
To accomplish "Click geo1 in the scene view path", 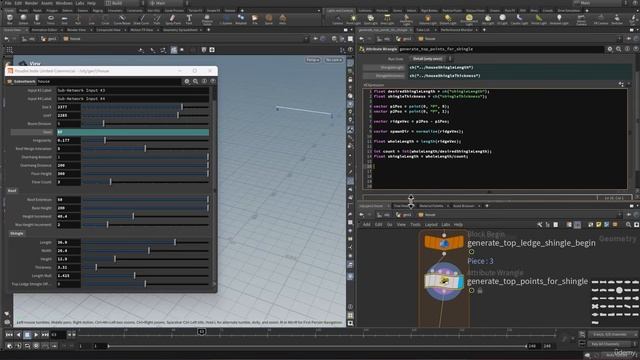I will coord(49,39).
